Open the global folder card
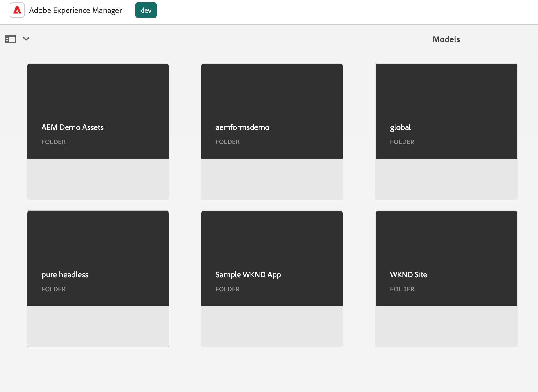The image size is (538, 392). (447, 132)
